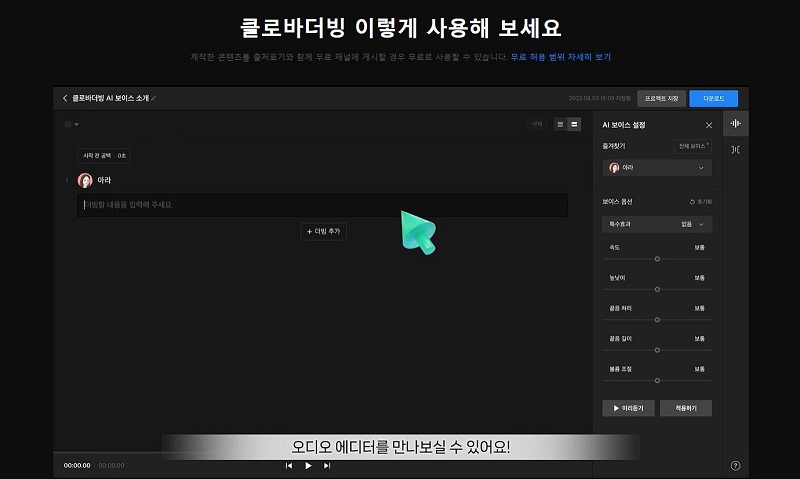Click the 시작 전 공백 0초 setting
800x479 pixels.
tap(104, 156)
